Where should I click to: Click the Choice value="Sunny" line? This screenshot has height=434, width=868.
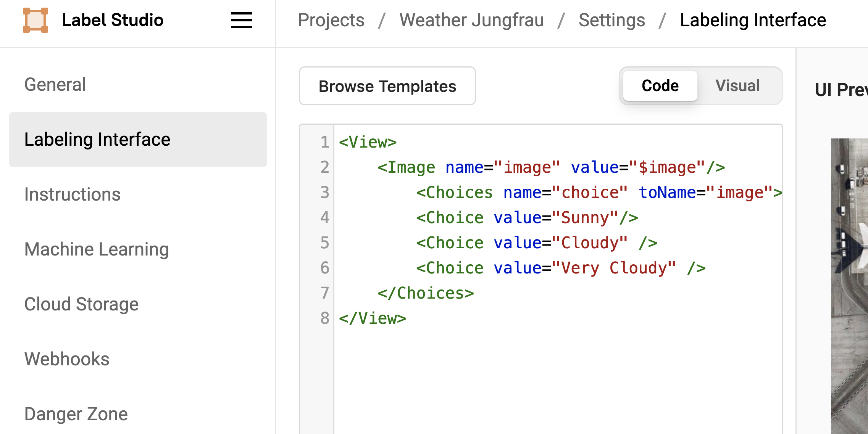(527, 218)
